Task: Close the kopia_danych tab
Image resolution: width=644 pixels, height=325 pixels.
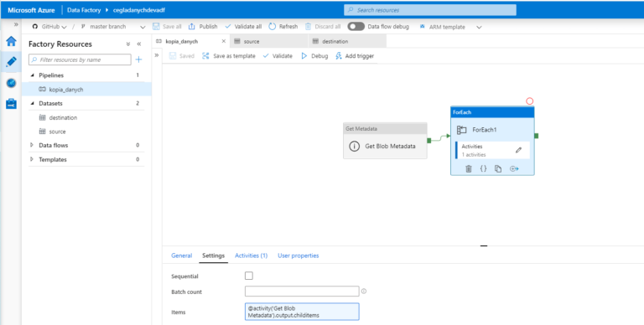Action: [x=223, y=41]
